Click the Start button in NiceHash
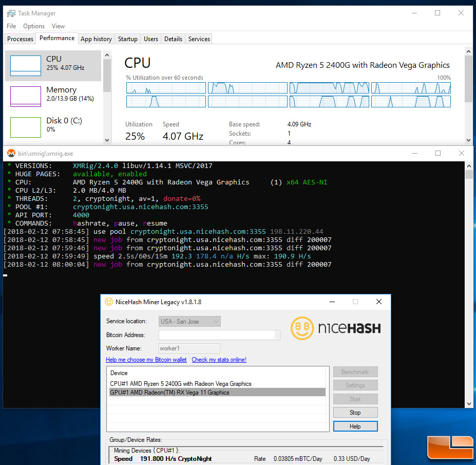The image size is (476, 465). pyautogui.click(x=355, y=399)
